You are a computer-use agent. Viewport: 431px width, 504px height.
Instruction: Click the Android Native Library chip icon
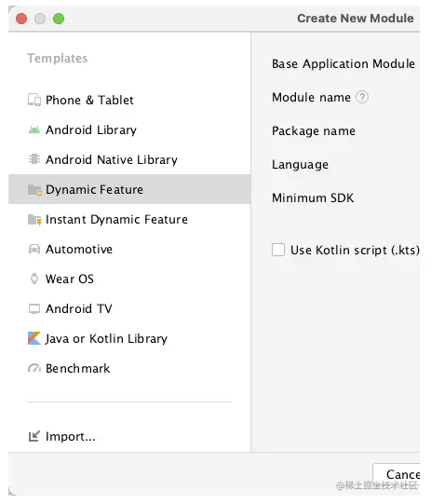pyautogui.click(x=34, y=159)
